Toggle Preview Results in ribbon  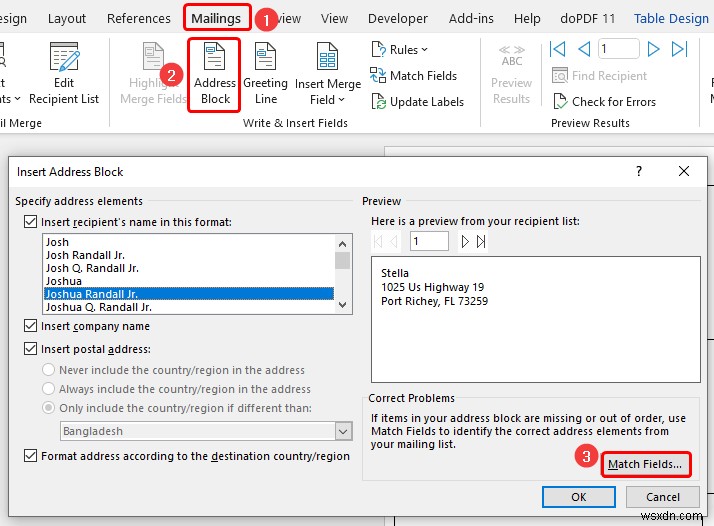[x=511, y=75]
